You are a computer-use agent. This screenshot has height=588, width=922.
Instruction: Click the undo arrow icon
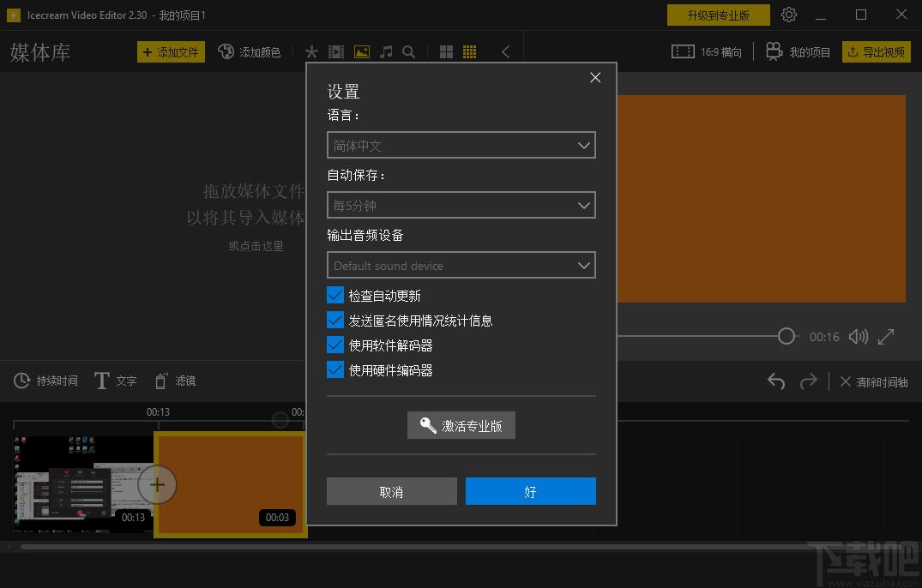[776, 381]
